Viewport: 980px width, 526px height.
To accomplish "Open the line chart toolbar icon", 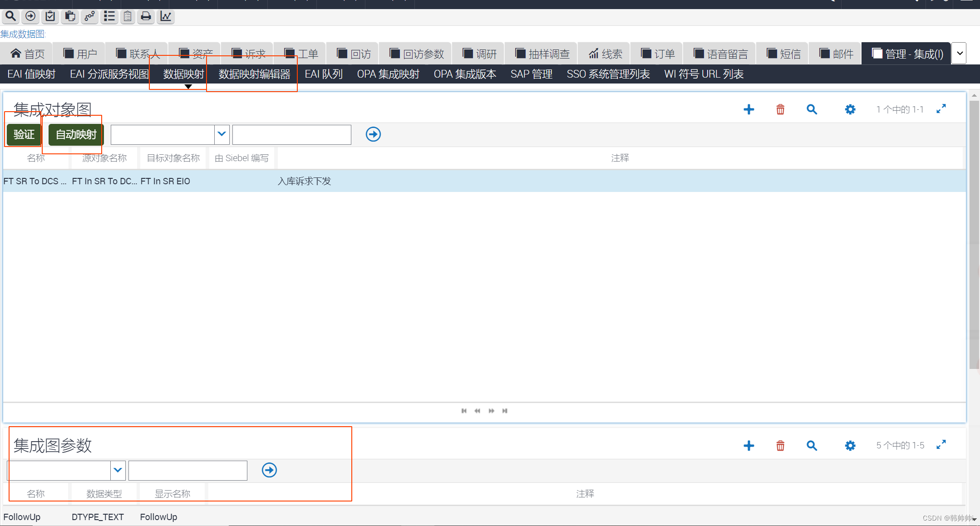I will coord(166,16).
